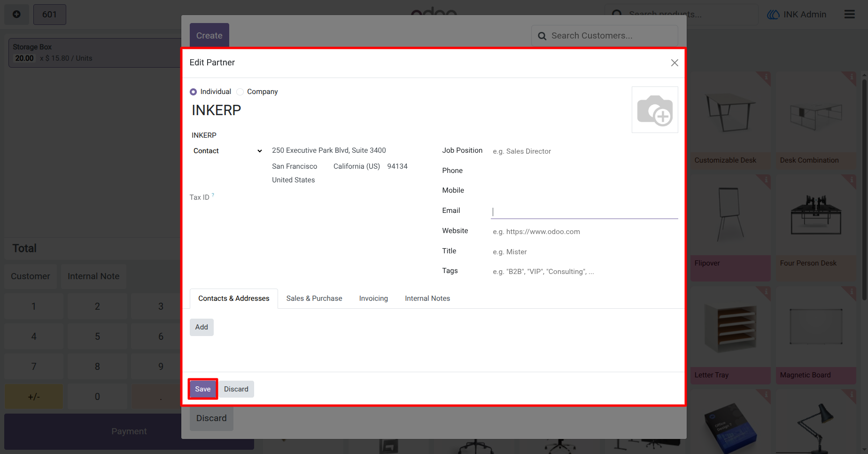This screenshot has width=868, height=454.
Task: Select order tab 601
Action: pyautogui.click(x=49, y=14)
